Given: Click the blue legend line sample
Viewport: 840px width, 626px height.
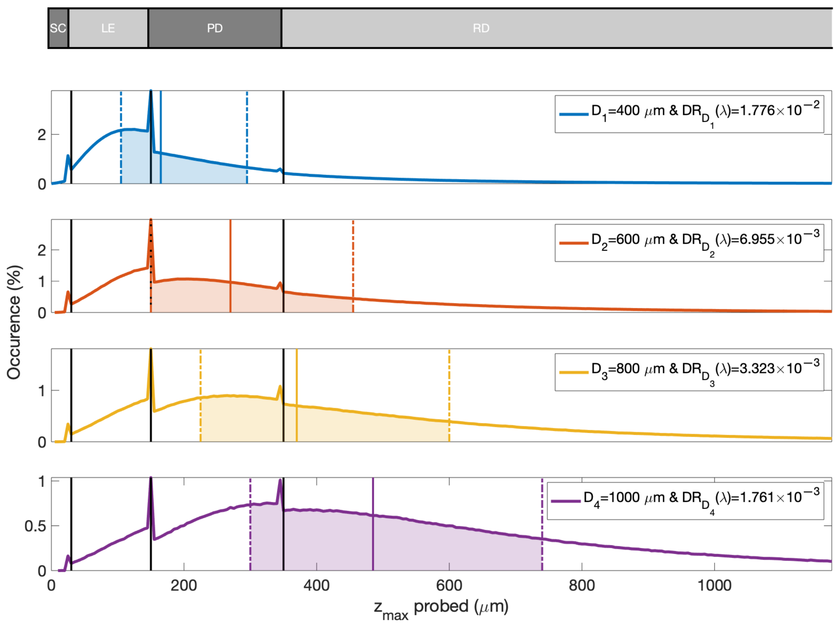Looking at the screenshot, I should [573, 114].
